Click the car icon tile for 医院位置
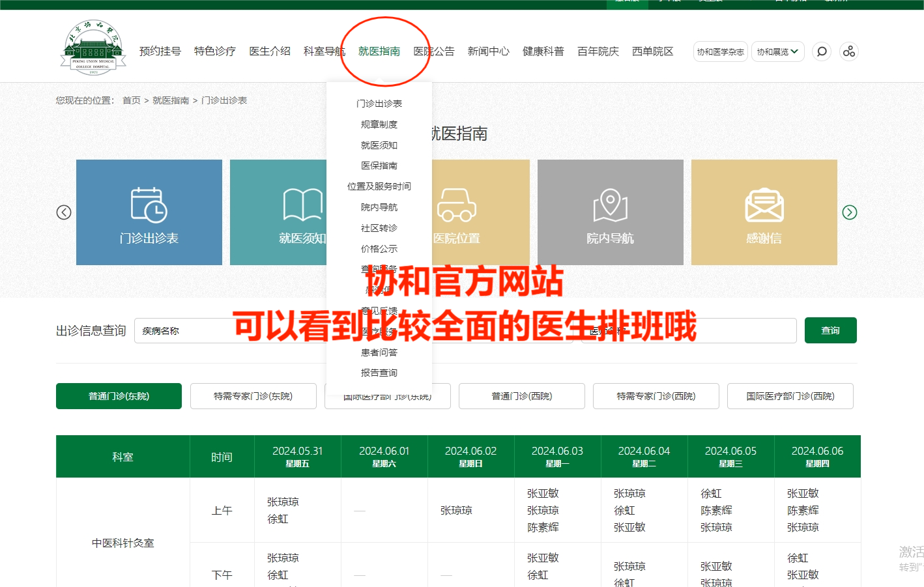The height and width of the screenshot is (587, 924). (x=456, y=205)
